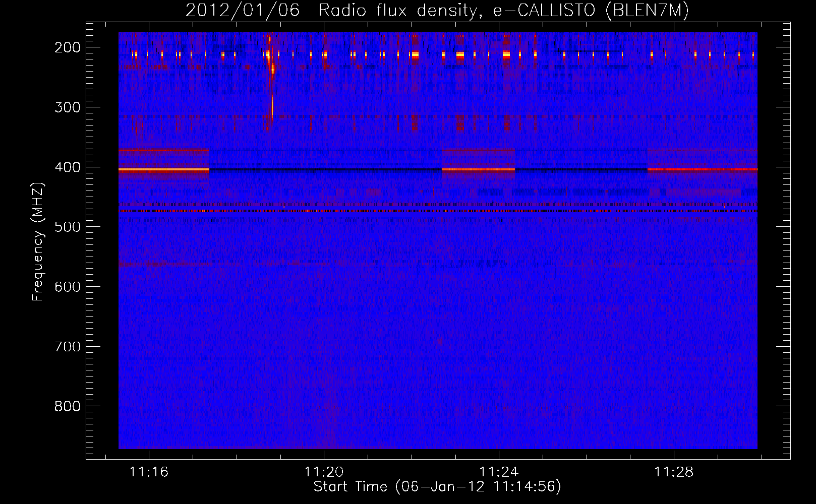The width and height of the screenshot is (816, 504).
Task: Click the bright vertical radio burst near 300 MHz
Action: pyautogui.click(x=272, y=107)
